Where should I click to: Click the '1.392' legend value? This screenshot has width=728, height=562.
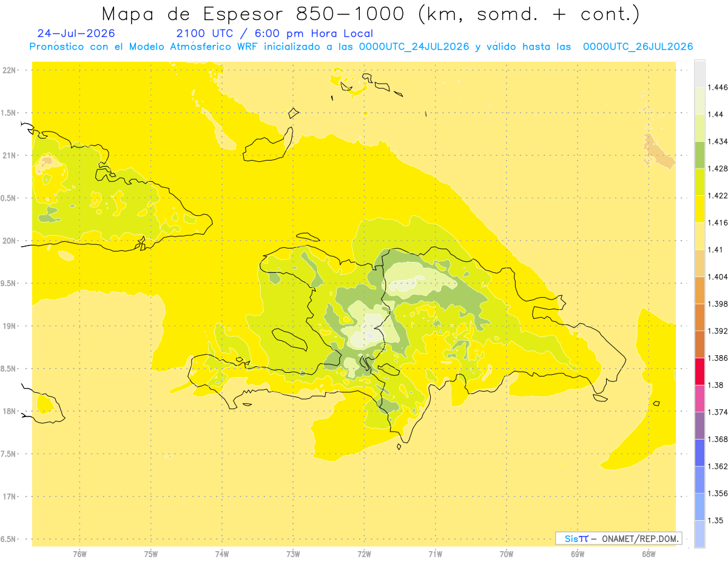click(717, 331)
